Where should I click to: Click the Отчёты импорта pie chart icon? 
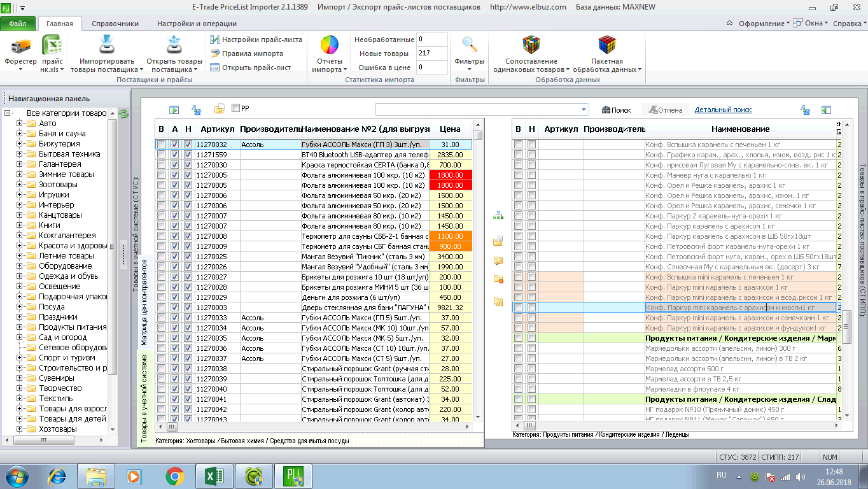pyautogui.click(x=330, y=45)
